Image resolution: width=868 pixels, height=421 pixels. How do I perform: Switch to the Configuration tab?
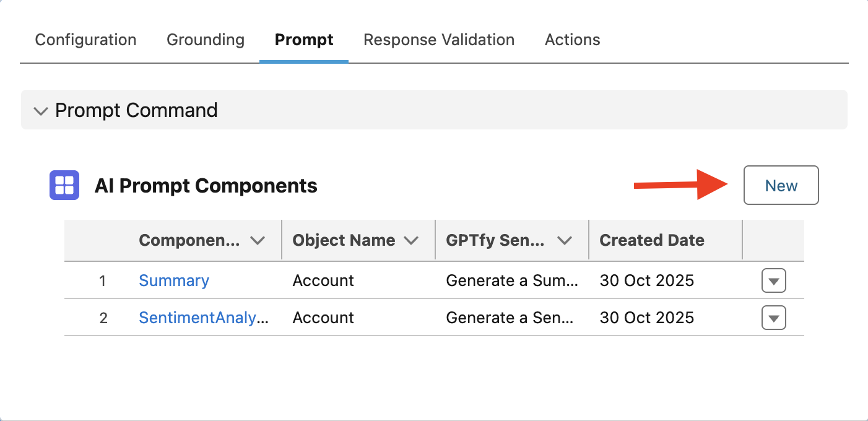(85, 40)
